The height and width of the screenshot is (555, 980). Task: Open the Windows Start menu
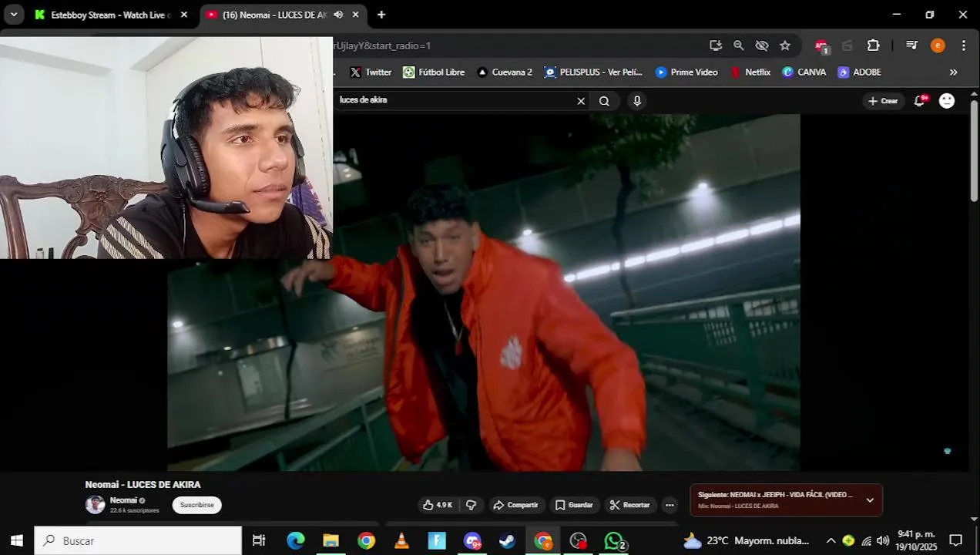17,540
